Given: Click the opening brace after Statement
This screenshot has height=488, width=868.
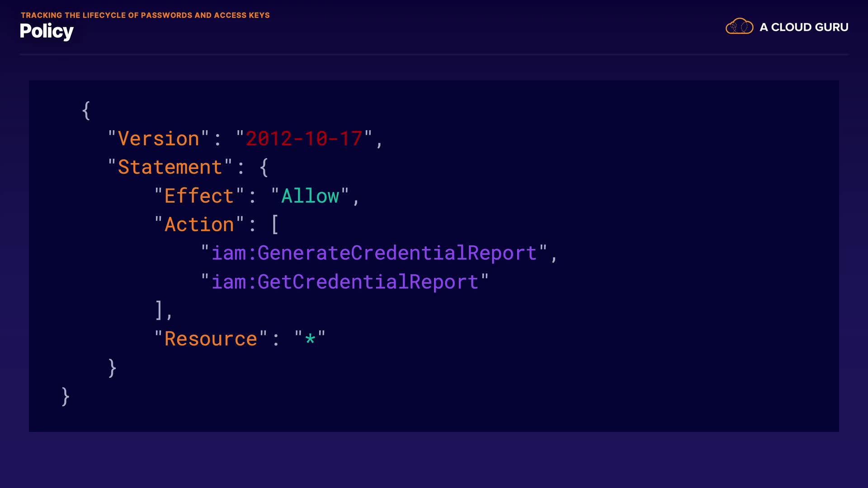Looking at the screenshot, I should (x=264, y=167).
